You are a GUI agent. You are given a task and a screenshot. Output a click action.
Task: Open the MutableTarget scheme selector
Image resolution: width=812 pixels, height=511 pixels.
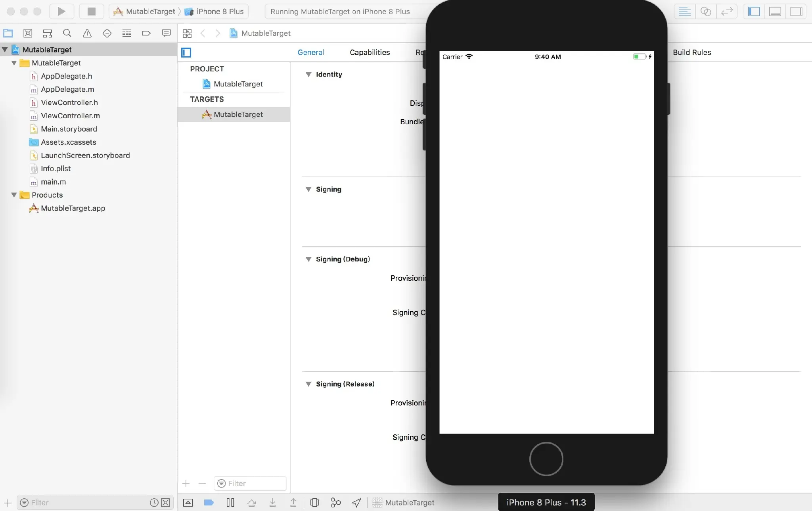point(145,12)
